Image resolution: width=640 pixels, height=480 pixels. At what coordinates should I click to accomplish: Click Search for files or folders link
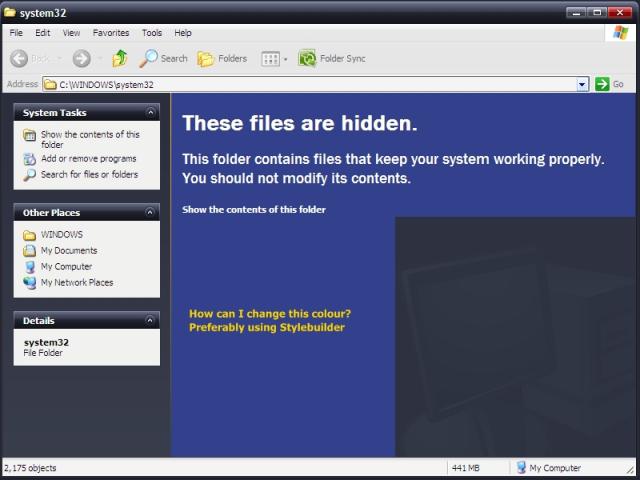pos(89,175)
